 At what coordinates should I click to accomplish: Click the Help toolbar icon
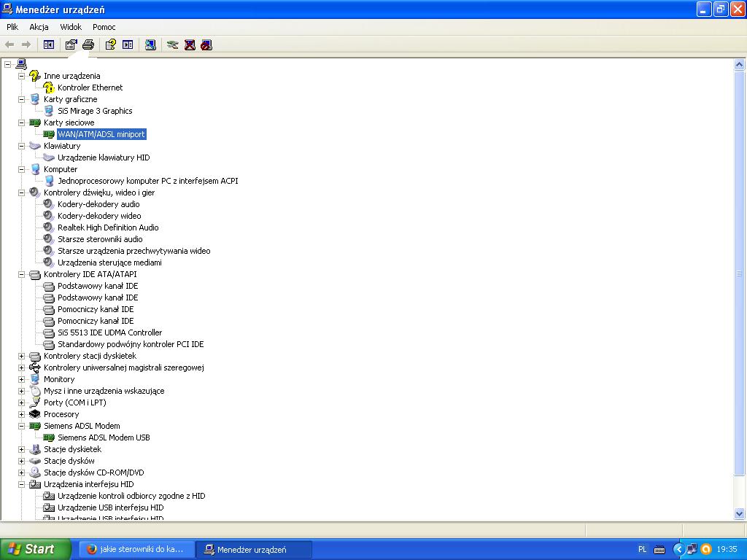[111, 44]
